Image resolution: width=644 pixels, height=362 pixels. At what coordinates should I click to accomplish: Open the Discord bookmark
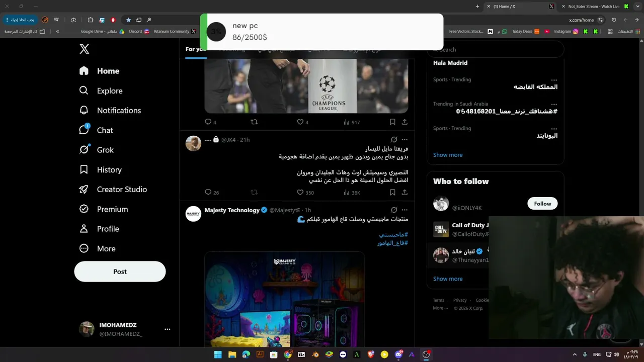(139, 31)
